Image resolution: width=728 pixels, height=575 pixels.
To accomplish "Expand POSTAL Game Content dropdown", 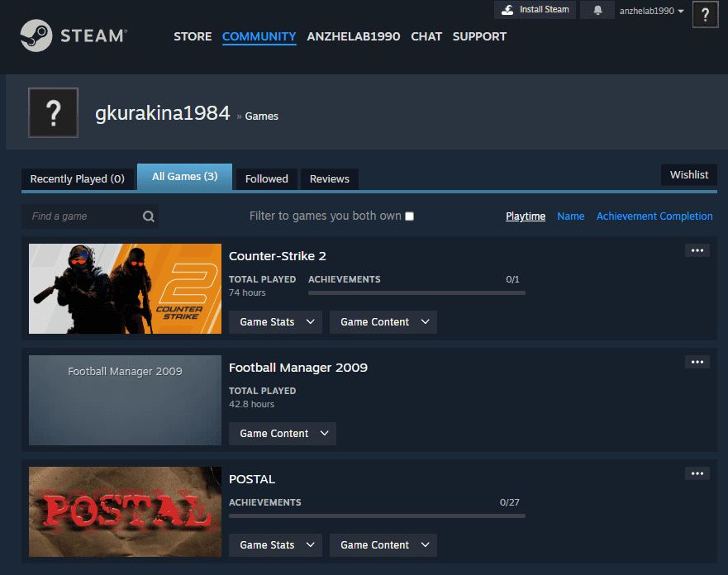I will (x=383, y=545).
